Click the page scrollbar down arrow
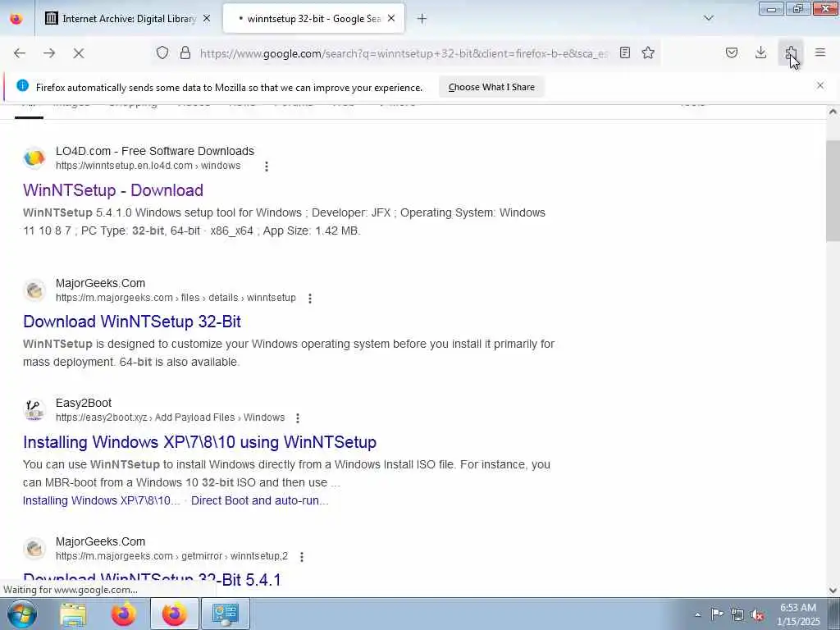 (x=833, y=591)
